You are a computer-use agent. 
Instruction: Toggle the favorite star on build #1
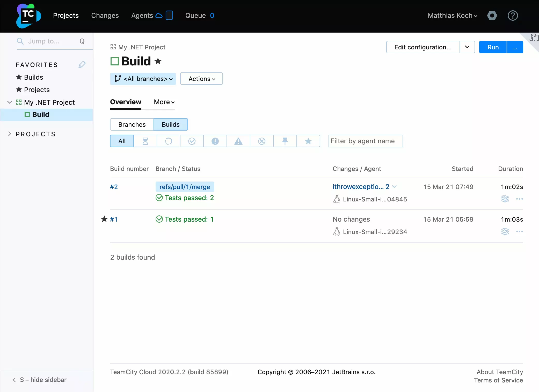pyautogui.click(x=104, y=219)
